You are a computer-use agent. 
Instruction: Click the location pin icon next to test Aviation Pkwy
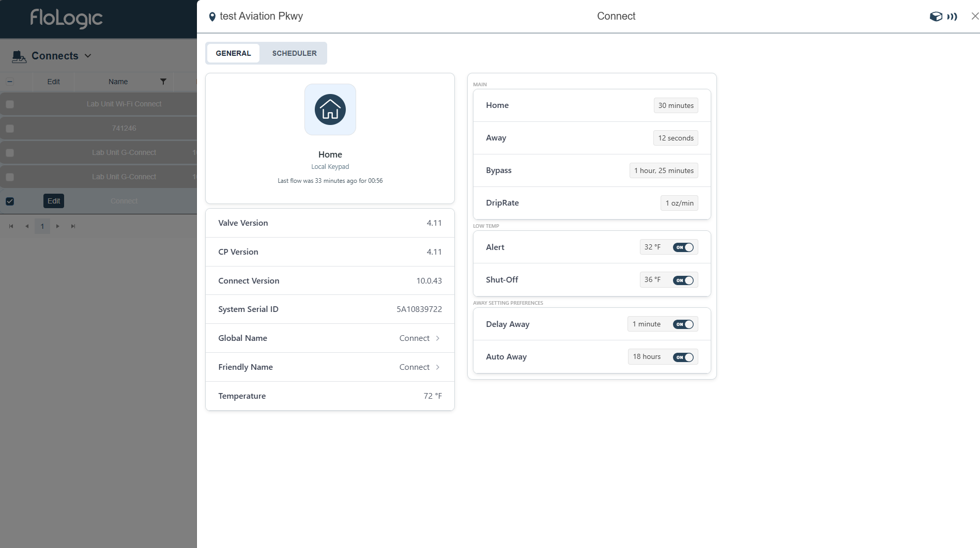pos(212,16)
